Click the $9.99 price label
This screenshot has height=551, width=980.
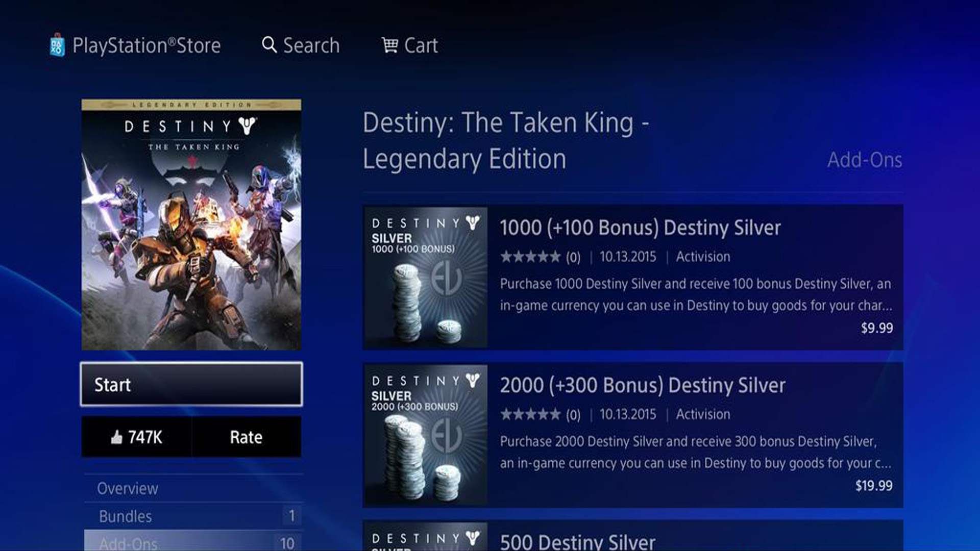877,328
